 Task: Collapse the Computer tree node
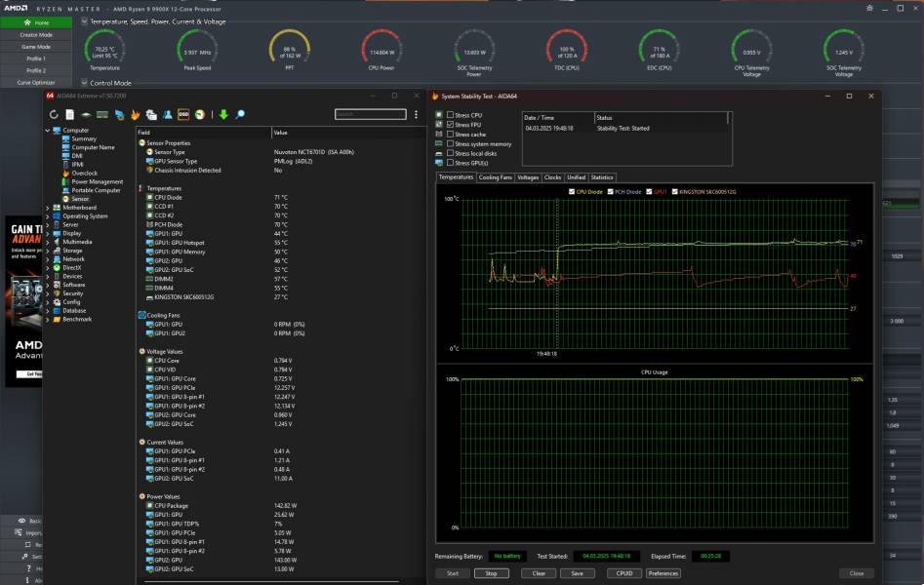[48, 131]
